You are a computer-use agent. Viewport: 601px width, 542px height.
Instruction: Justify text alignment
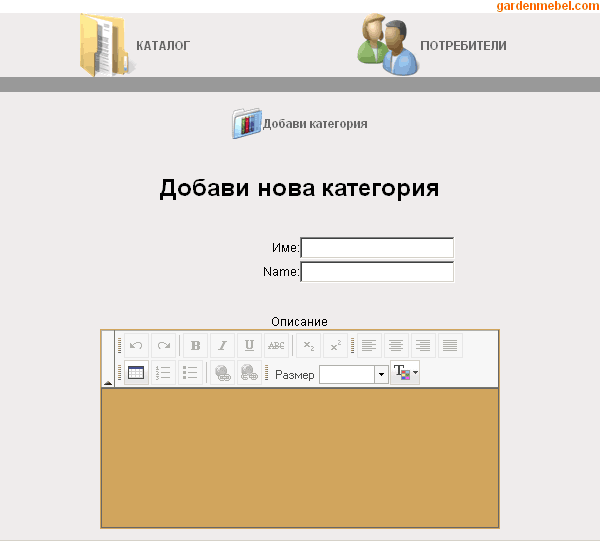[450, 345]
